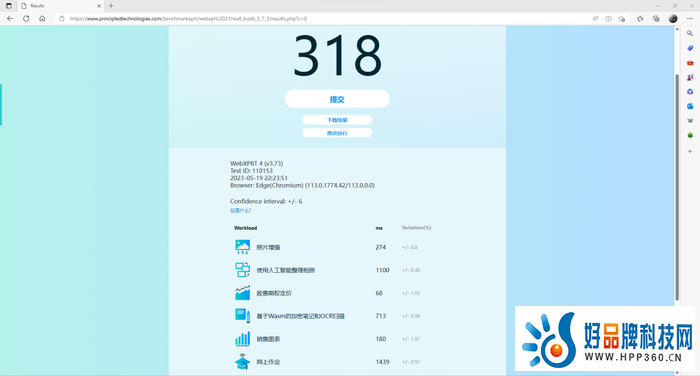The width and height of the screenshot is (700, 376).
Task: Click the vertical page scrollbar thumb
Action: [677, 188]
